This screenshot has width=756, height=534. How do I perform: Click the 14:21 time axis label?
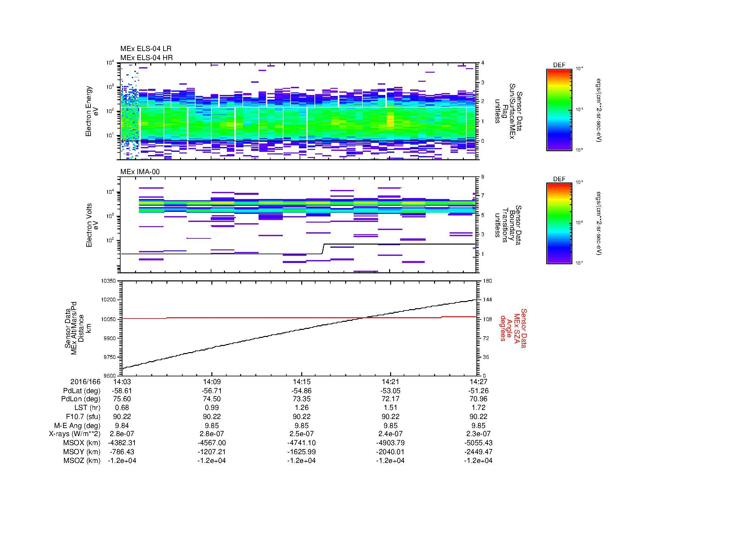(x=390, y=382)
